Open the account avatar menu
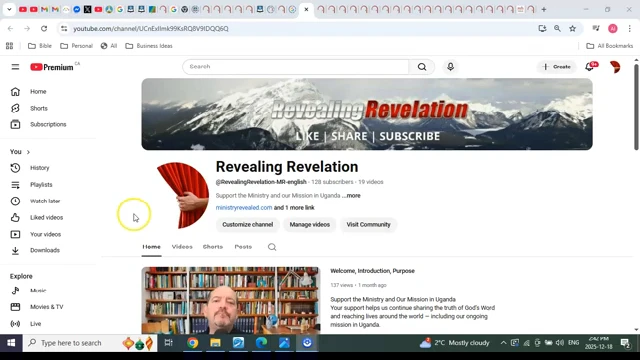 (x=615, y=67)
